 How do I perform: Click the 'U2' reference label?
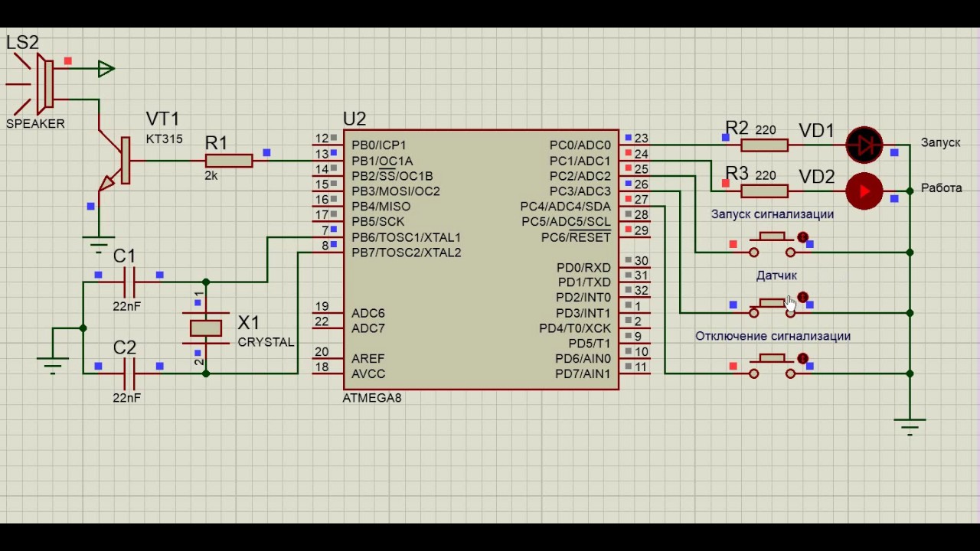pyautogui.click(x=354, y=119)
